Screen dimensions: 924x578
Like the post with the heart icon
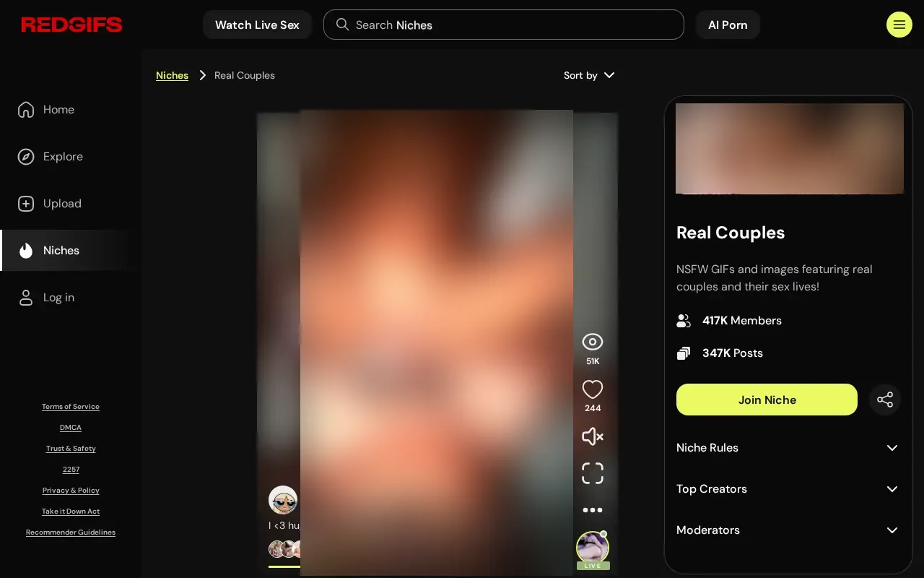pyautogui.click(x=593, y=389)
